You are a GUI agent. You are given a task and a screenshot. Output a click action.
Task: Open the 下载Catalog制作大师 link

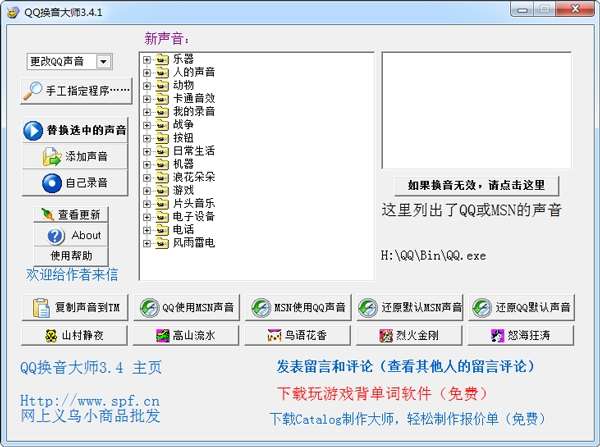coord(408,419)
